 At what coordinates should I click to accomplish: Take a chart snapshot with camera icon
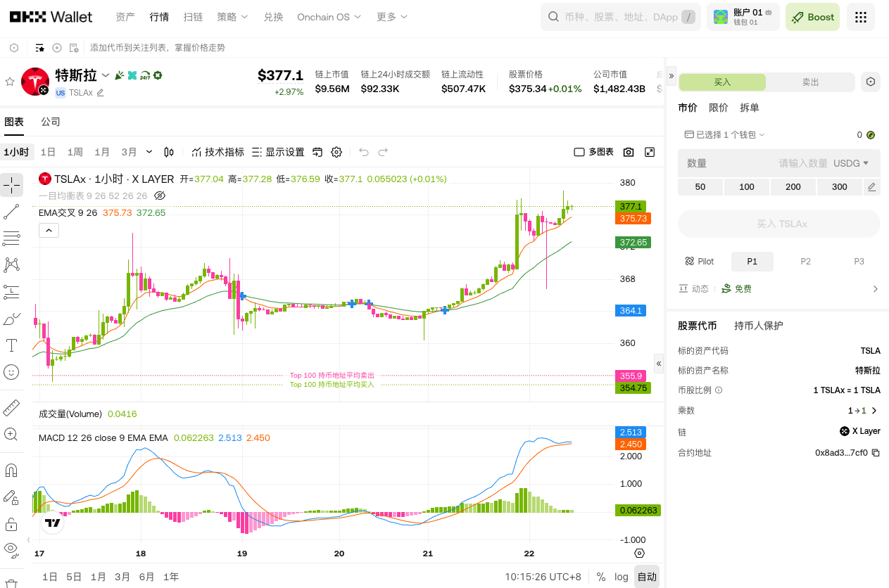tap(629, 152)
